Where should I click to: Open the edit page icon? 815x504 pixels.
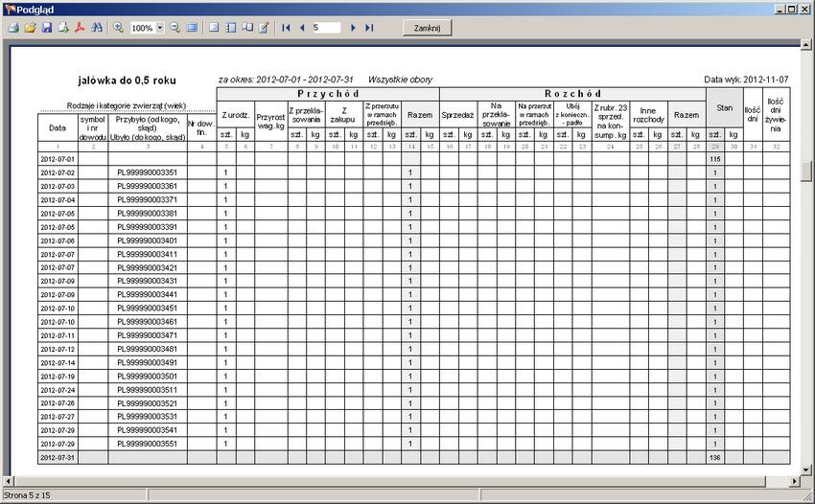click(x=263, y=28)
